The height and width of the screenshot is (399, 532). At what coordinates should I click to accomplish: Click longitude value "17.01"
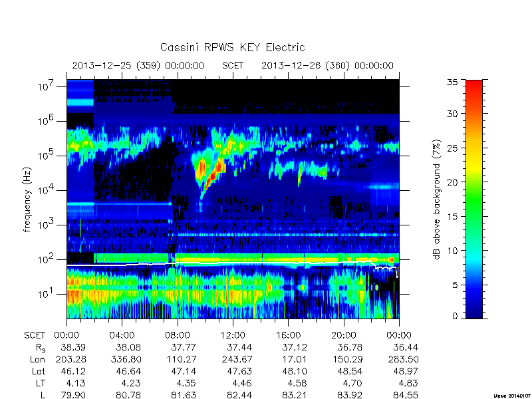point(295,359)
